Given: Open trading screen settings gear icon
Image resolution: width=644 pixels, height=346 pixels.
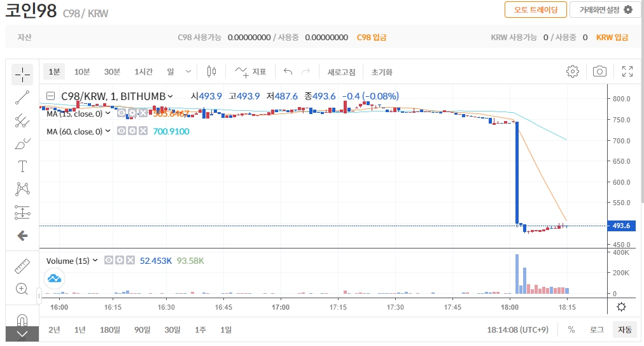Looking at the screenshot, I should click(x=628, y=10).
